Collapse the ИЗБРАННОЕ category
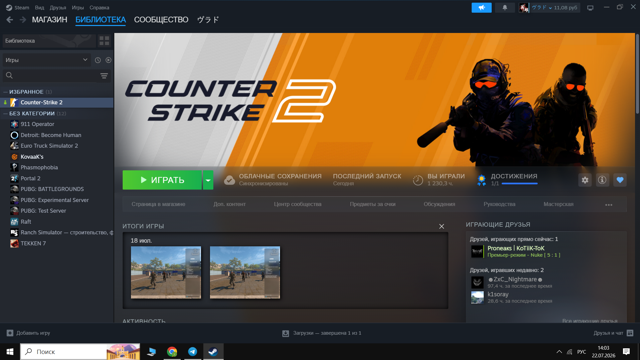 [x=26, y=92]
